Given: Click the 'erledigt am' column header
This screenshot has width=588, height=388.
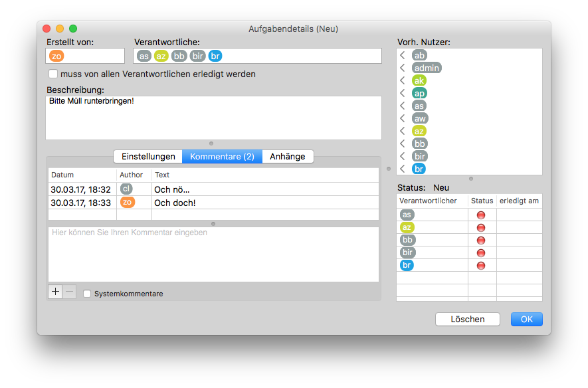Looking at the screenshot, I should (x=520, y=201).
